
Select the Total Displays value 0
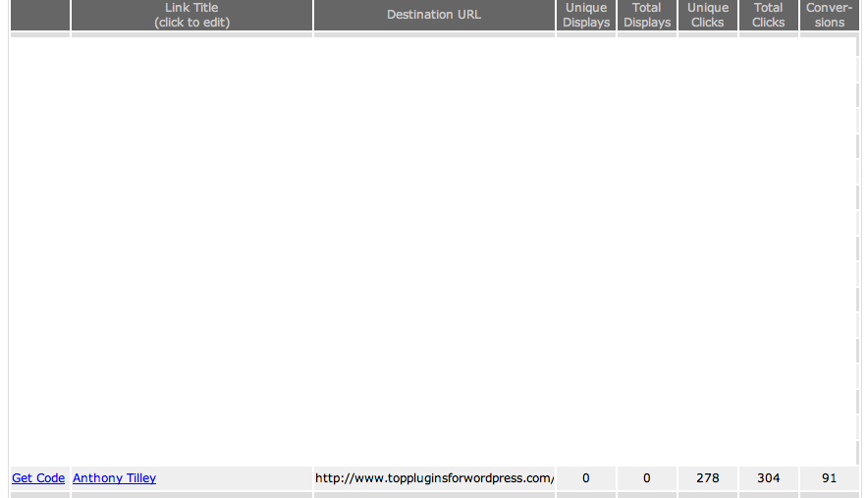click(647, 478)
